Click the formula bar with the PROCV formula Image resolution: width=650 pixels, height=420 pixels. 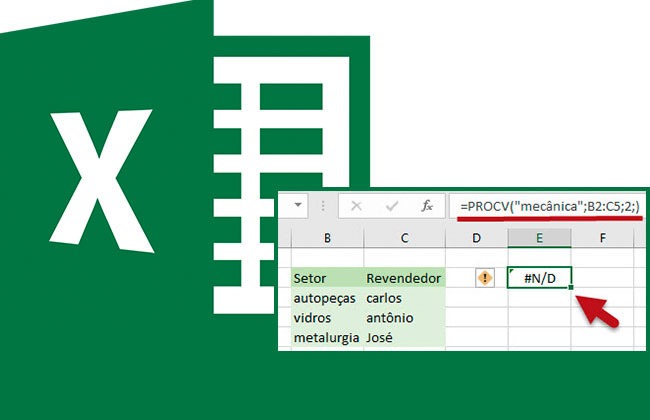547,206
